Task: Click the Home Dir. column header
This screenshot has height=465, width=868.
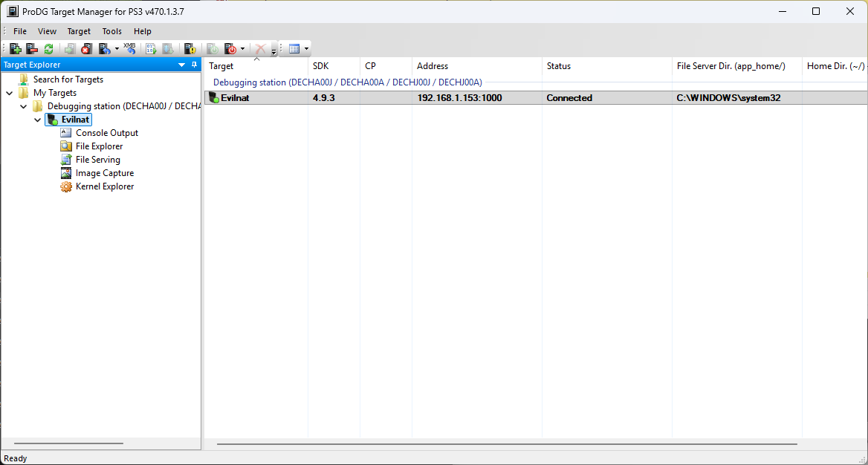Action: [835, 66]
